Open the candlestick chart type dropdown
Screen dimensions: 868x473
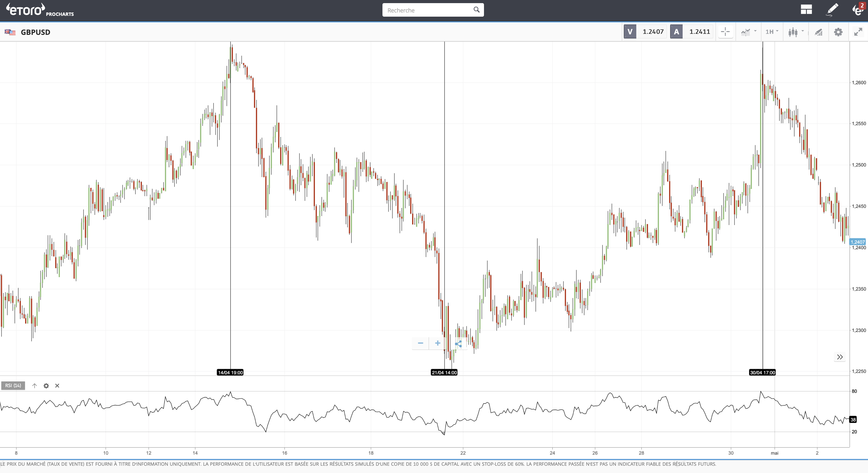pos(796,32)
